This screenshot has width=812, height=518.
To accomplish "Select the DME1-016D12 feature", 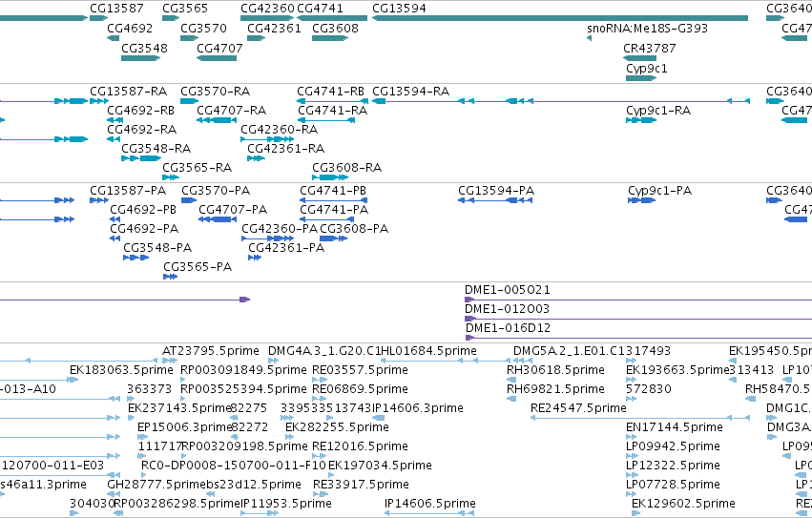I will (x=638, y=339).
